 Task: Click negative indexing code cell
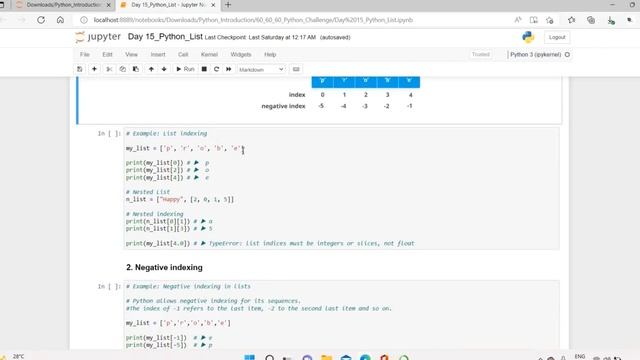point(342,315)
